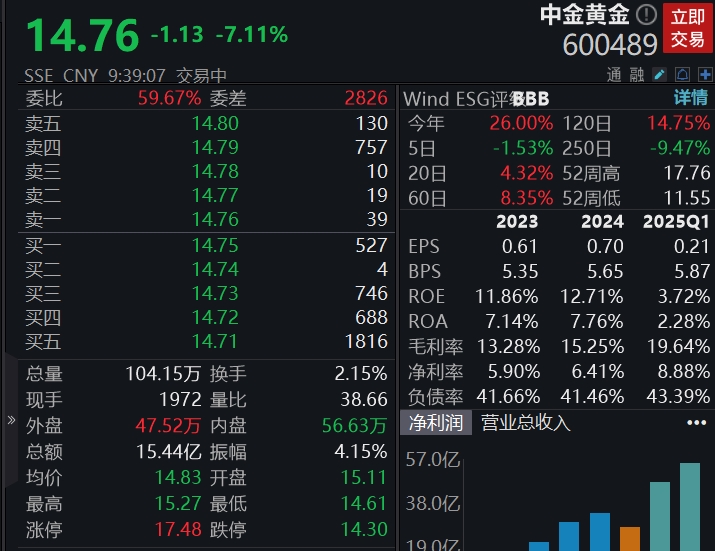The height and width of the screenshot is (551, 715).
Task: Click the 2025Q1 column header
Action: pyautogui.click(x=675, y=222)
